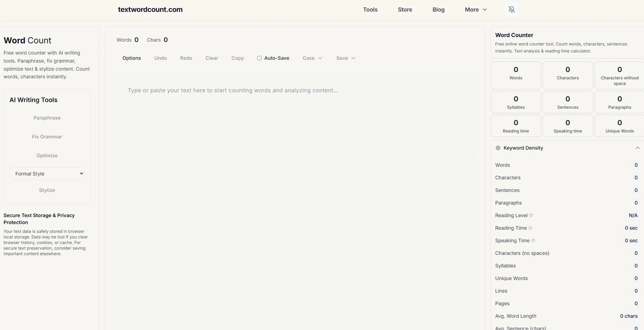Click the Reading Time info icon
The height and width of the screenshot is (330, 644).
(531, 228)
